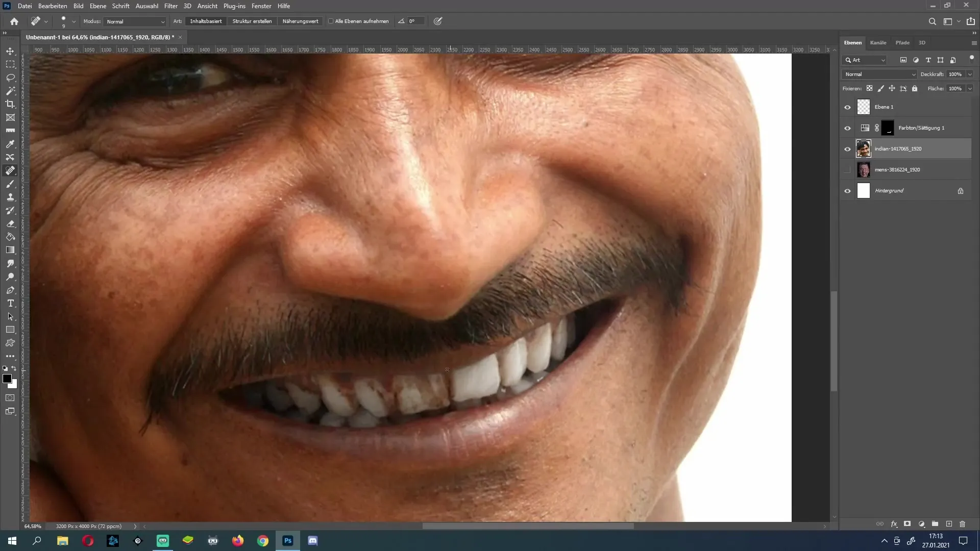Select the Text tool
This screenshot has height=551, width=980.
click(10, 304)
